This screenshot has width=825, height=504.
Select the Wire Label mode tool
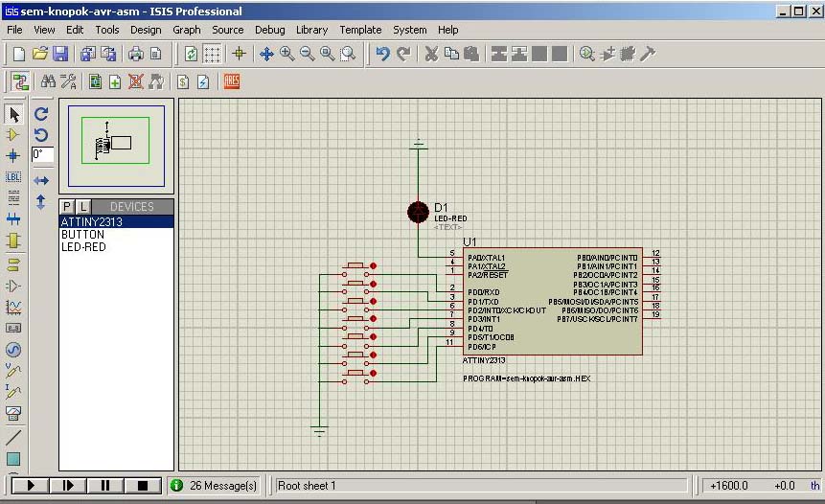[13, 176]
